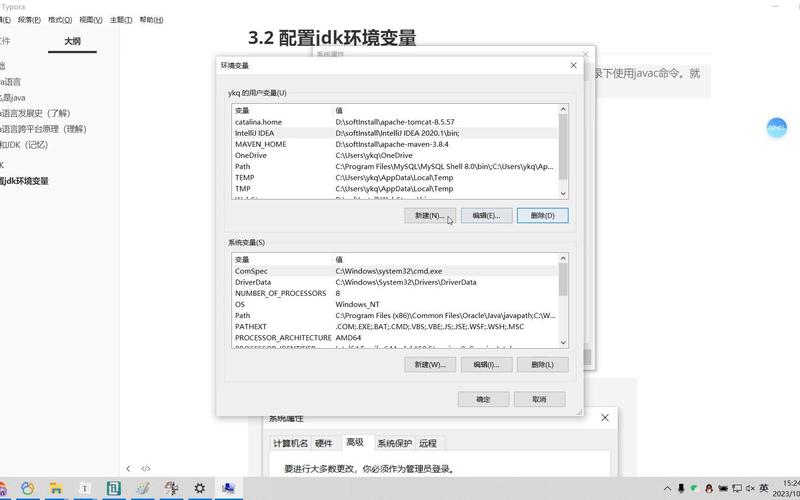Click 新建(W) for system variables
This screenshot has width=800, height=500.
pyautogui.click(x=430, y=364)
